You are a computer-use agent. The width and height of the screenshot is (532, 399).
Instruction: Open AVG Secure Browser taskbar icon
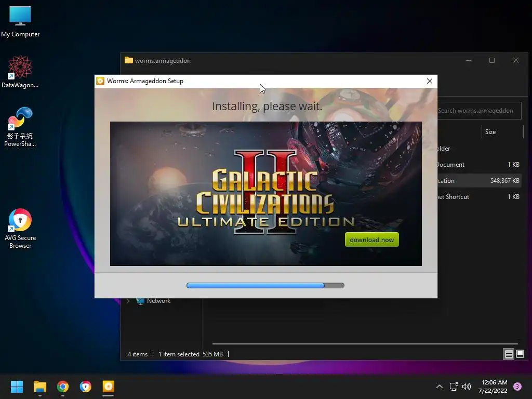86,387
